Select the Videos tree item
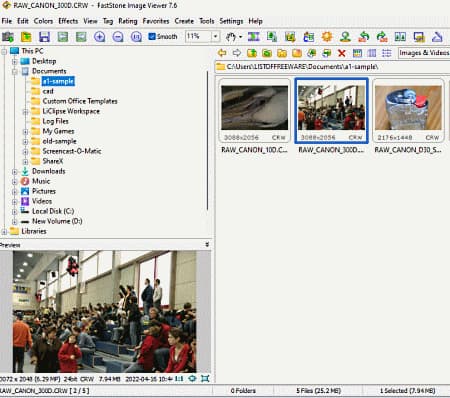 (42, 201)
